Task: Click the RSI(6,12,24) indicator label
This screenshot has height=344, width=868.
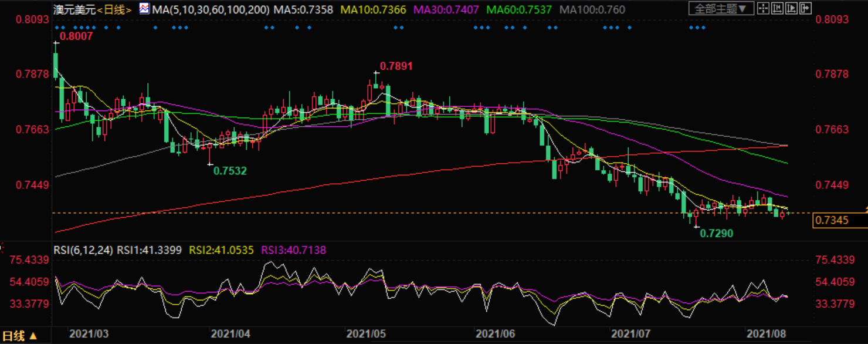Action: click(83, 250)
